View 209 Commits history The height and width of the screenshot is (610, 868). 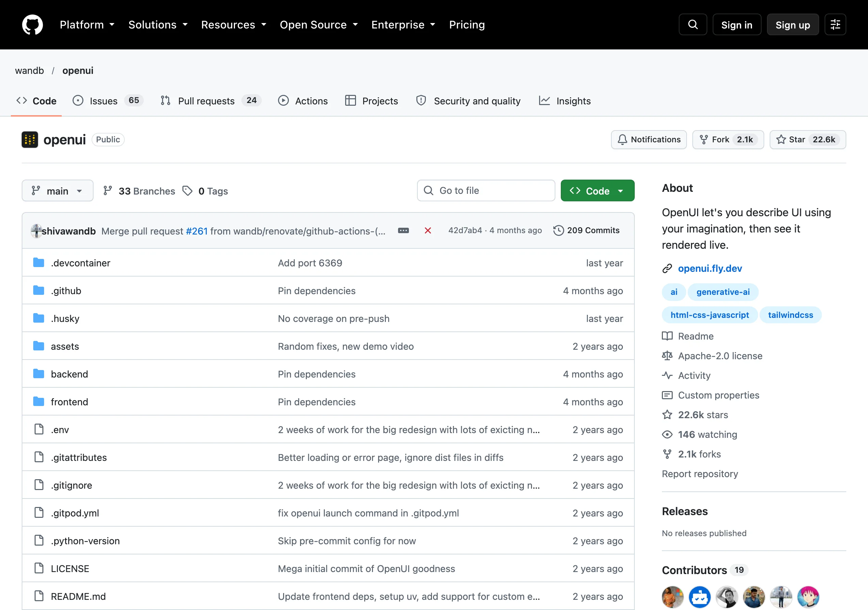[586, 230]
